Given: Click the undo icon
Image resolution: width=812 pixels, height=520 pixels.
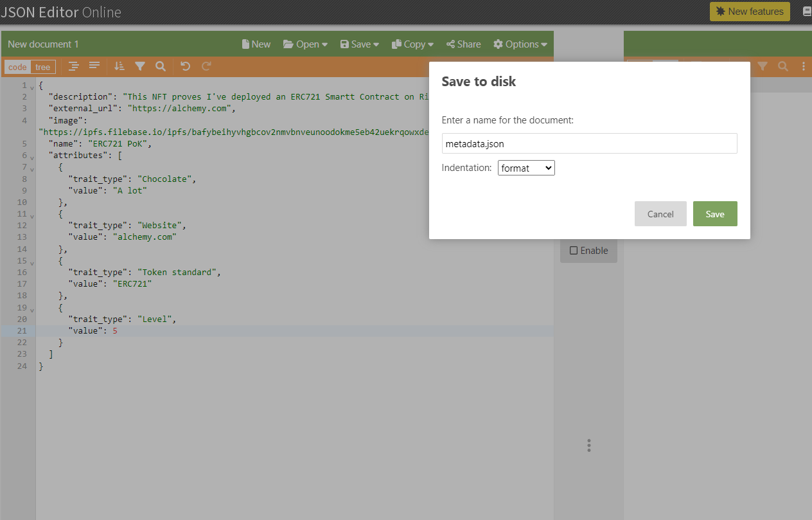Looking at the screenshot, I should coord(185,66).
